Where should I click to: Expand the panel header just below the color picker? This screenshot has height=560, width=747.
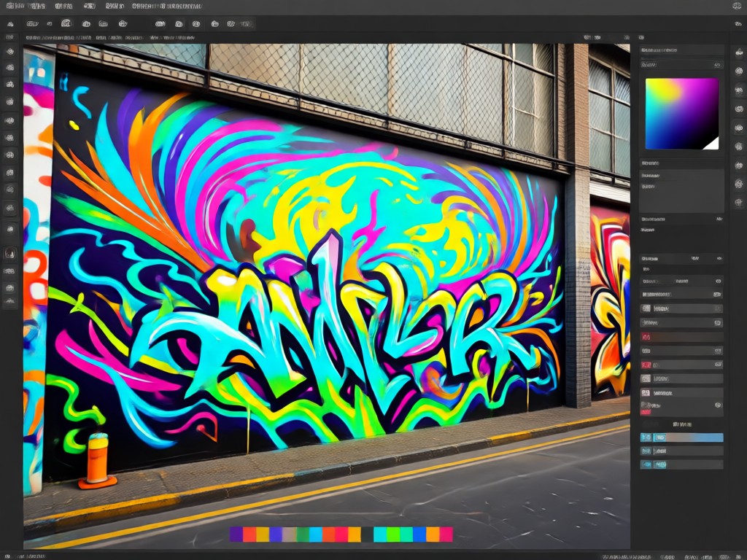pyautogui.click(x=681, y=163)
